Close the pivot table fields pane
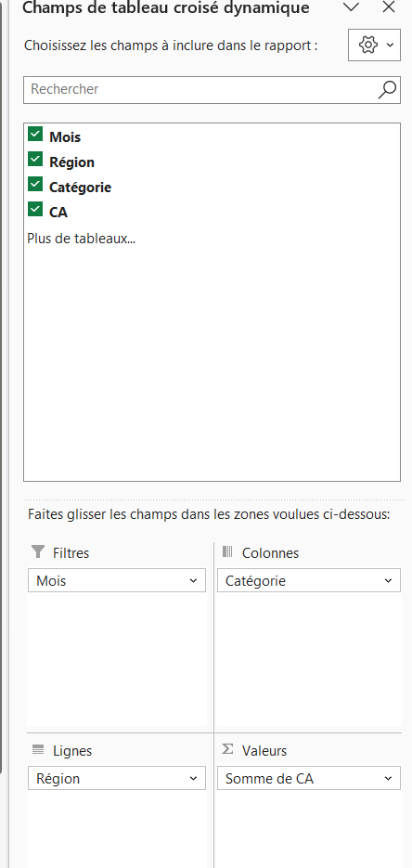The height and width of the screenshot is (868, 412). pos(389,7)
